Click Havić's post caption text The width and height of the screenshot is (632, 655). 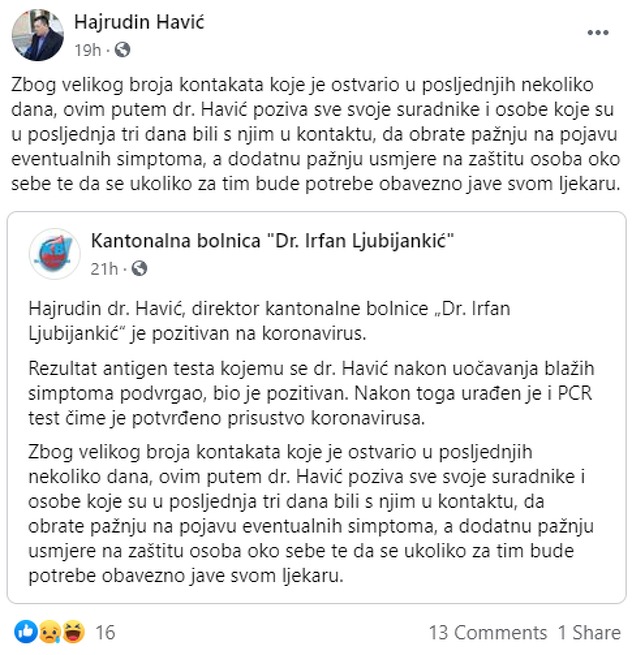click(315, 134)
